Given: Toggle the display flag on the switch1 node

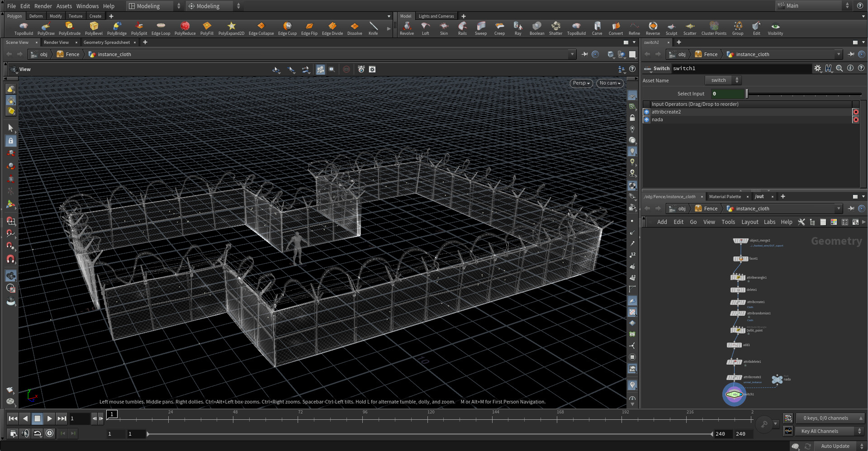Looking at the screenshot, I should (x=740, y=394).
